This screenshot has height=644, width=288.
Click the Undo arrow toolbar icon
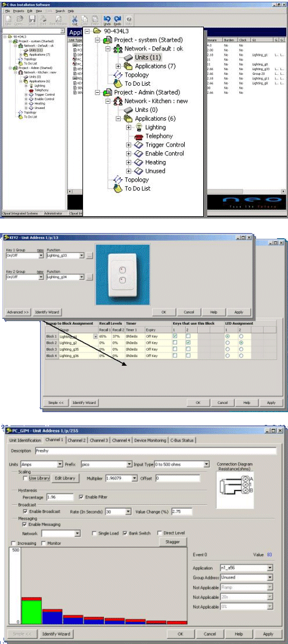point(107,19)
